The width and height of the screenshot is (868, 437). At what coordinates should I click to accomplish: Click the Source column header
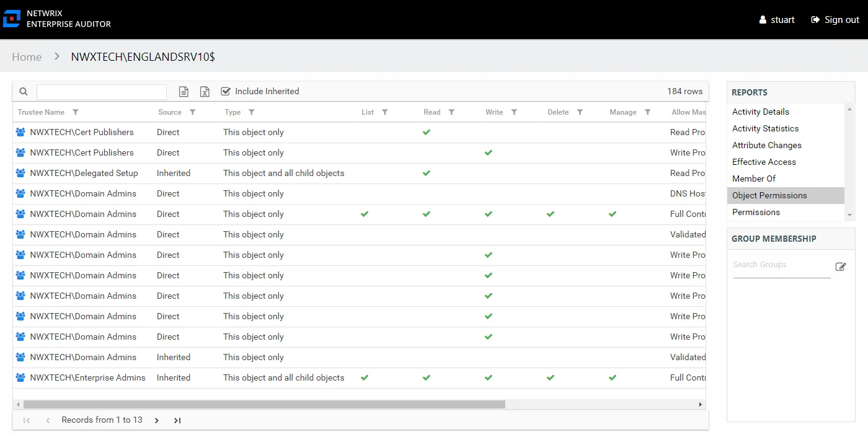[x=170, y=112]
